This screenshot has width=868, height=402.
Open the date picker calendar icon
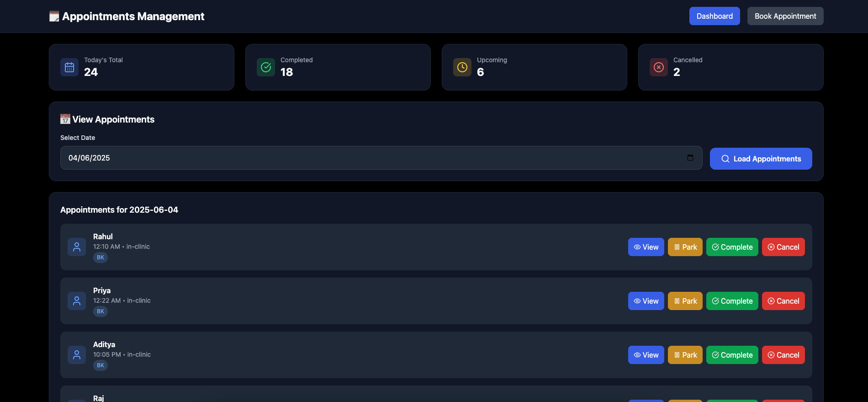(690, 158)
